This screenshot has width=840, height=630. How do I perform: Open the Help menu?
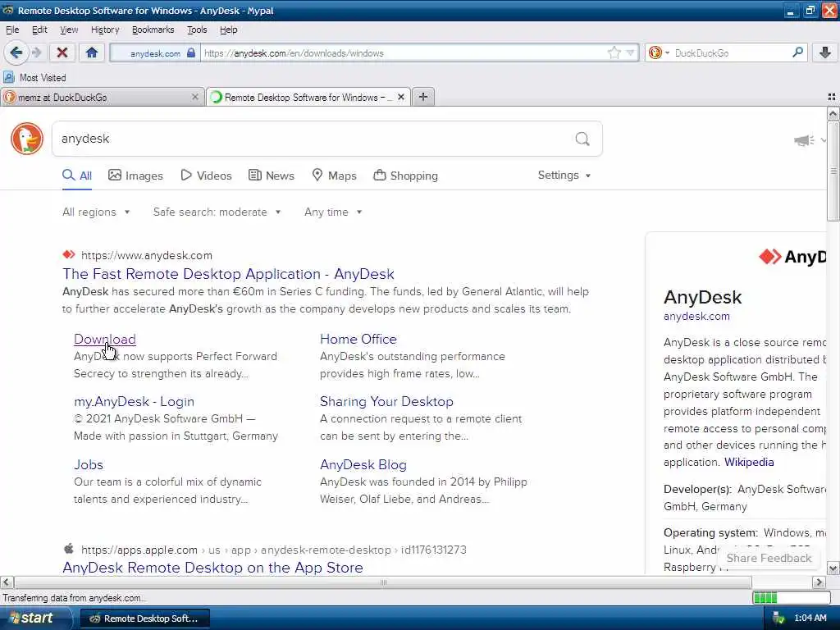point(229,30)
